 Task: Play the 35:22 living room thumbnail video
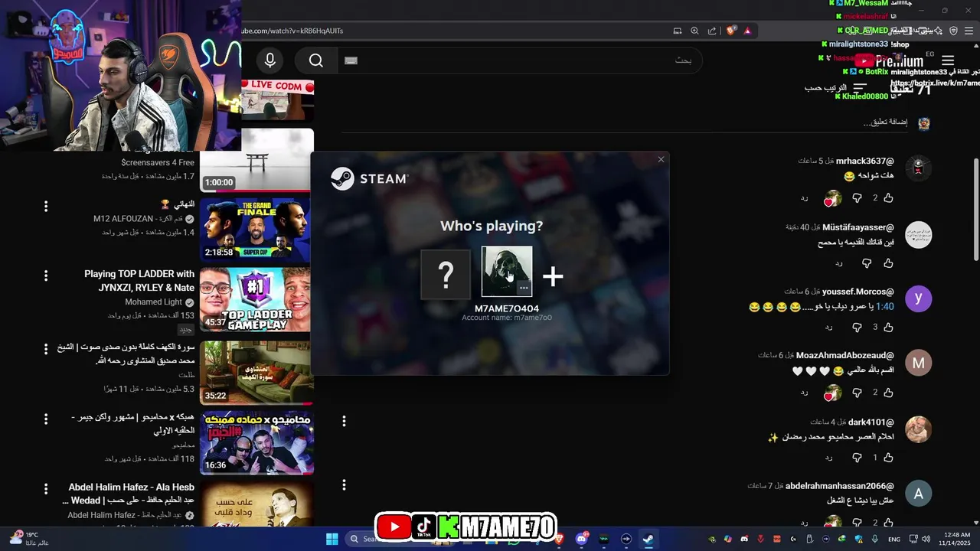[x=256, y=373]
